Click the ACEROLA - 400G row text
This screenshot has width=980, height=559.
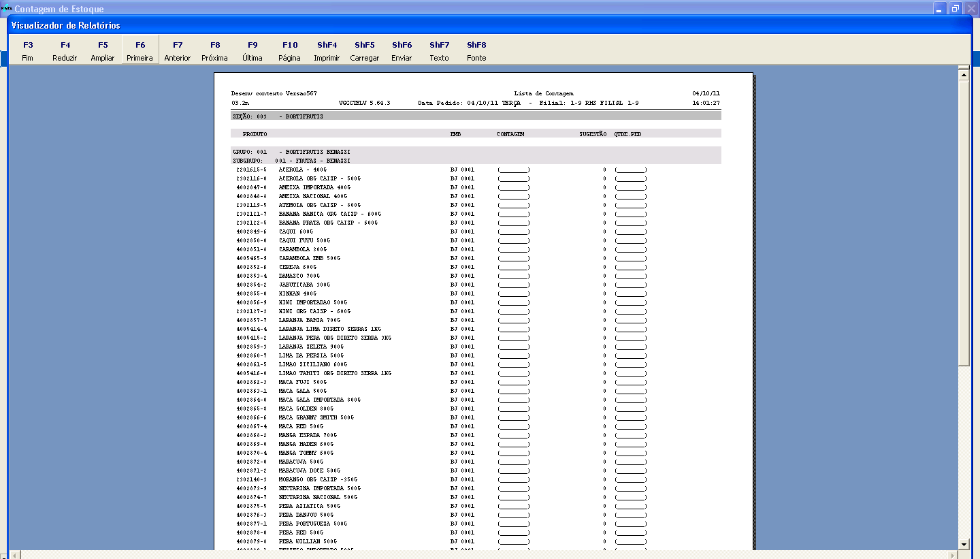point(302,170)
